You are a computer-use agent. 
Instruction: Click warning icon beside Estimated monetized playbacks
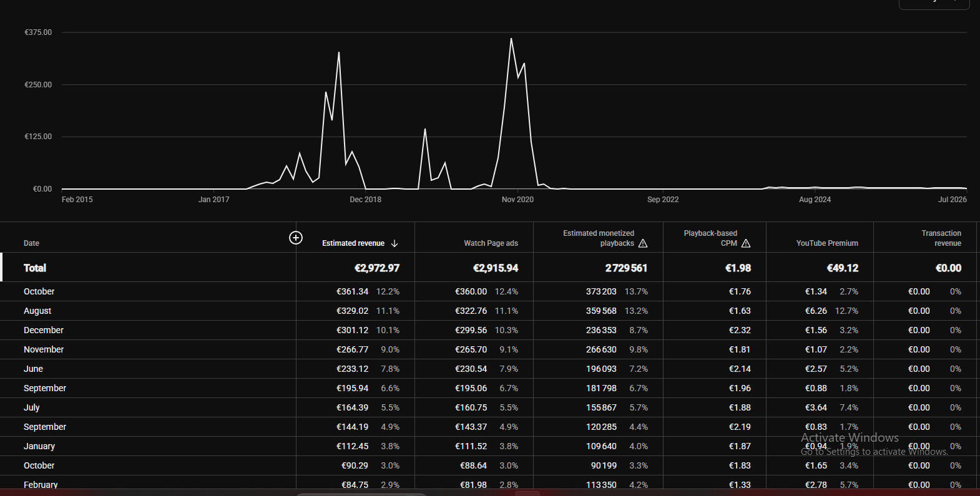[643, 243]
